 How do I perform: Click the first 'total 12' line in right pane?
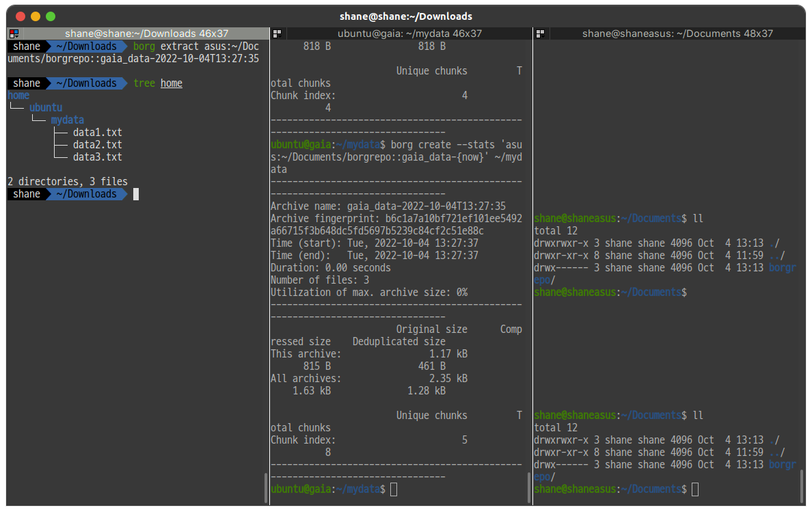tap(556, 231)
